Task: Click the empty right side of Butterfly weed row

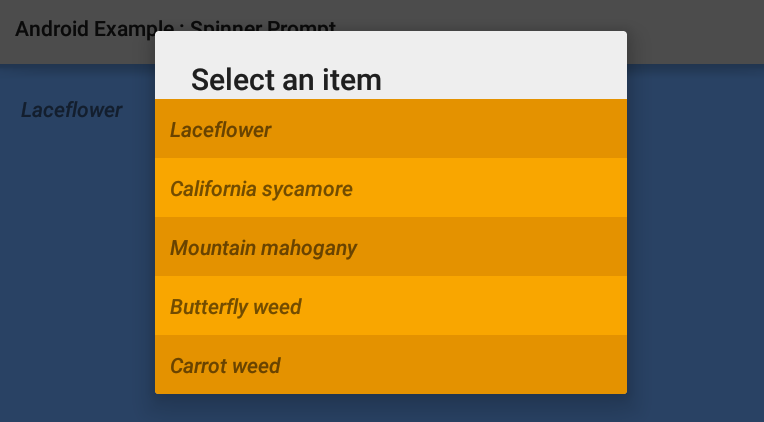Action: pos(463,306)
